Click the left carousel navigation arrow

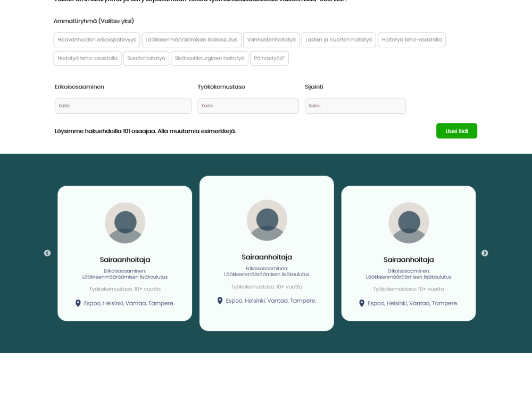click(x=47, y=253)
